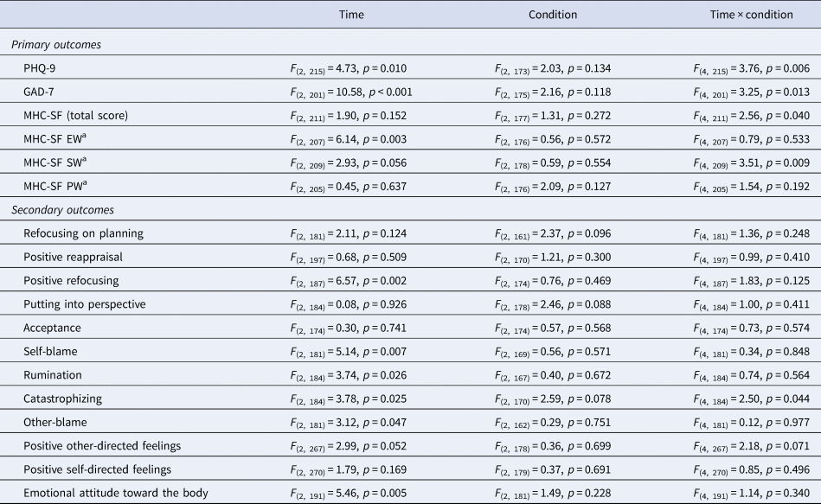
Task: Click the Rumination row label
Action: 54,375
